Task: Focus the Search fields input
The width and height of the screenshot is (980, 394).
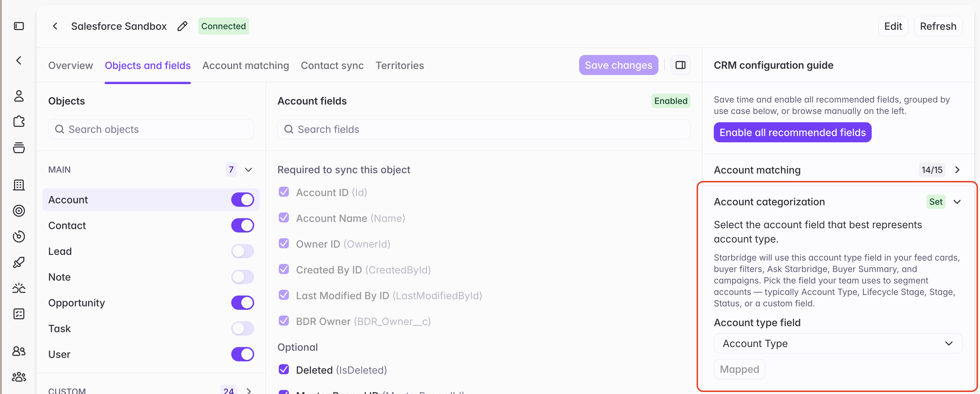Action: click(483, 129)
